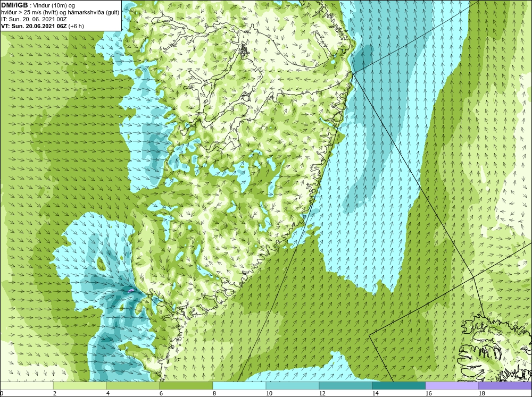Click the light purple 16–18 m/s legend swatch
The width and height of the screenshot is (532, 397).
(x=452, y=385)
